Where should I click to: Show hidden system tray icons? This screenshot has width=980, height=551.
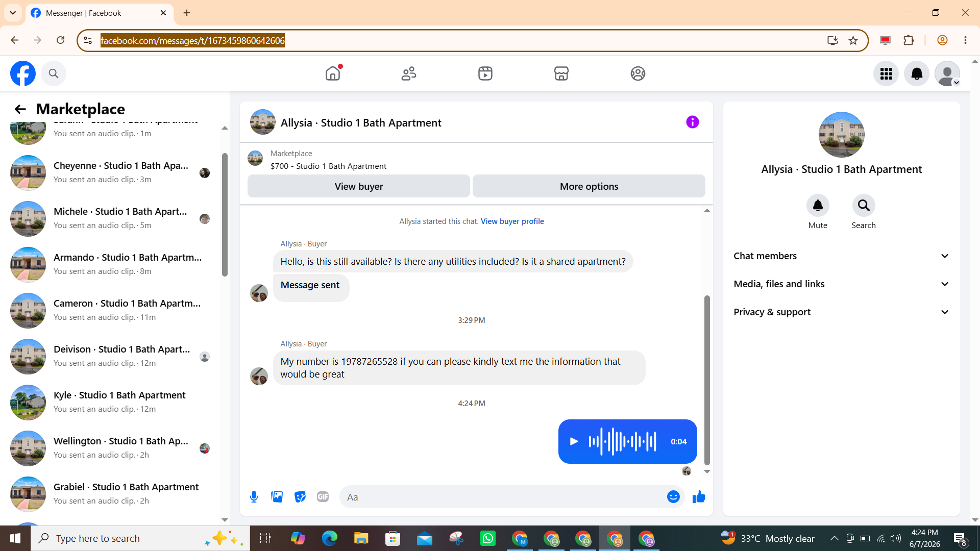pos(834,538)
